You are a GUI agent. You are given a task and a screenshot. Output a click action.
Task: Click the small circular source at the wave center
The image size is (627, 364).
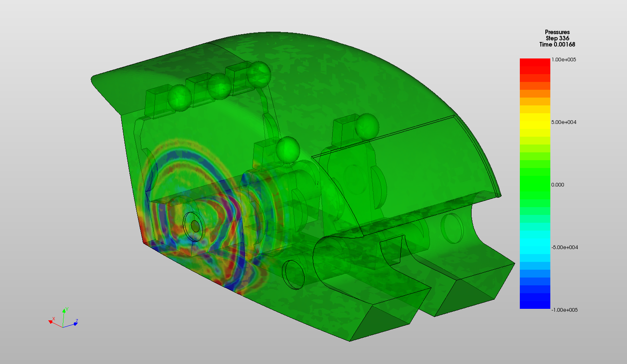195,226
